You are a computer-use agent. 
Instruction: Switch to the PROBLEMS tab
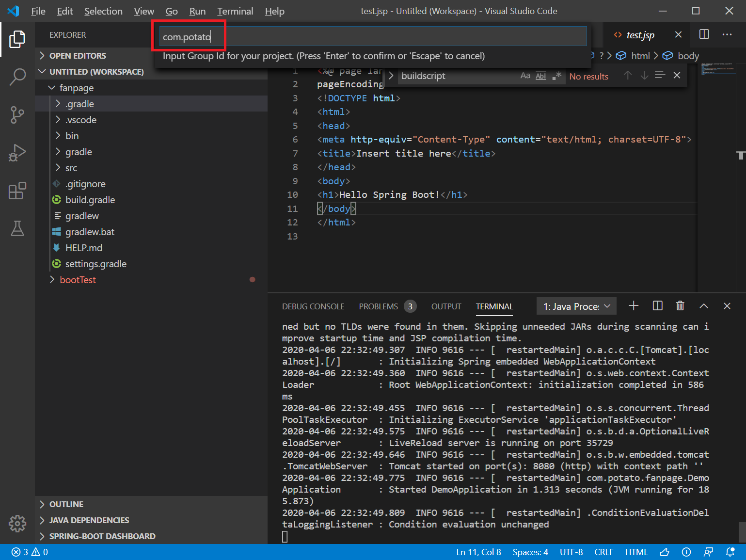387,306
